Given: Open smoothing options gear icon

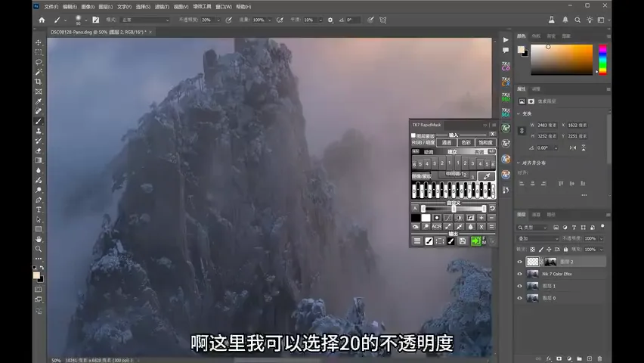Looking at the screenshot, I should (x=330, y=20).
